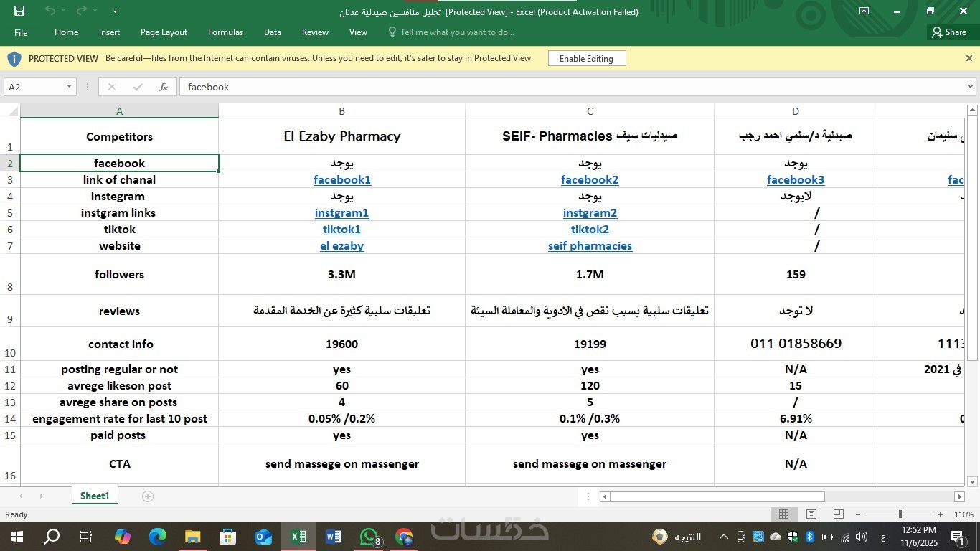Viewport: 980px width, 551px height.
Task: Click the formula bar containing facebook
Action: [572, 87]
